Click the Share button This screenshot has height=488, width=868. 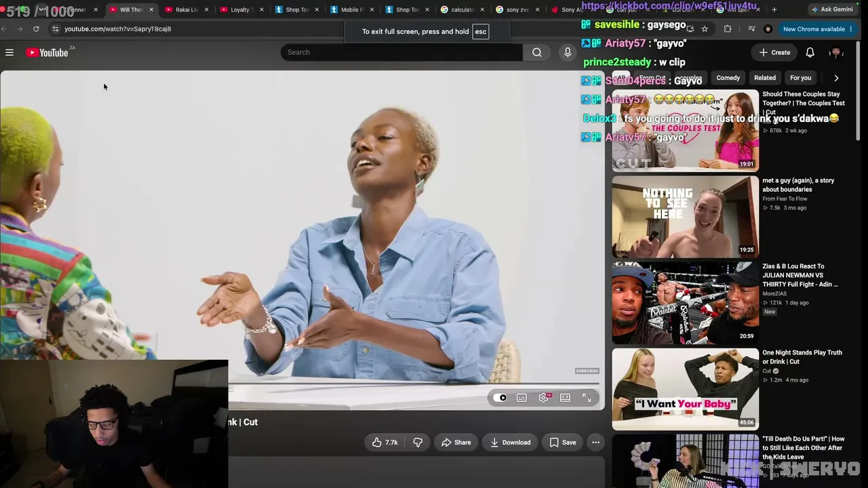(456, 443)
